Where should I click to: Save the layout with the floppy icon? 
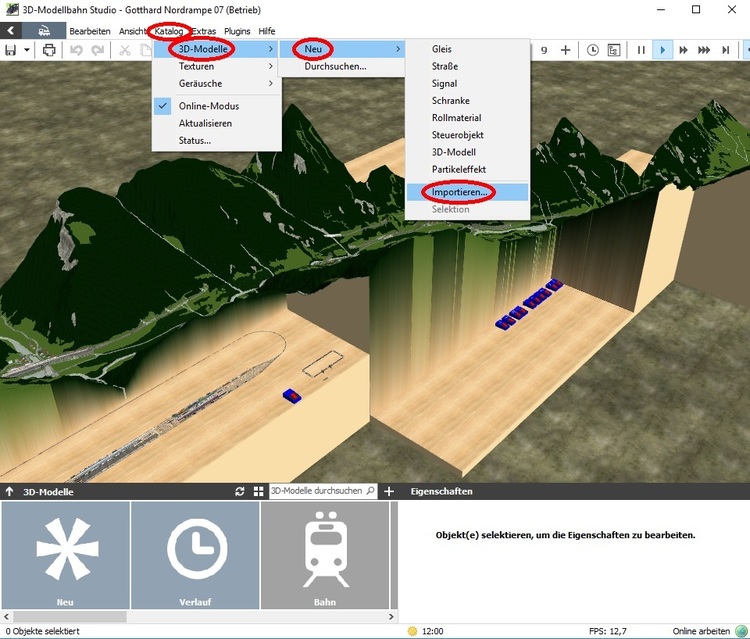pos(11,50)
